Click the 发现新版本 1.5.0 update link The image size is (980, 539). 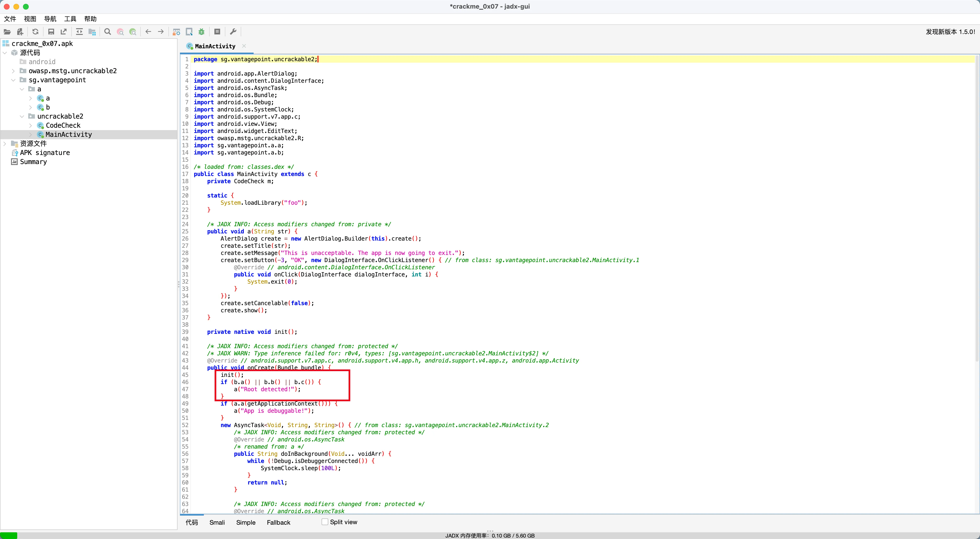(x=950, y=32)
